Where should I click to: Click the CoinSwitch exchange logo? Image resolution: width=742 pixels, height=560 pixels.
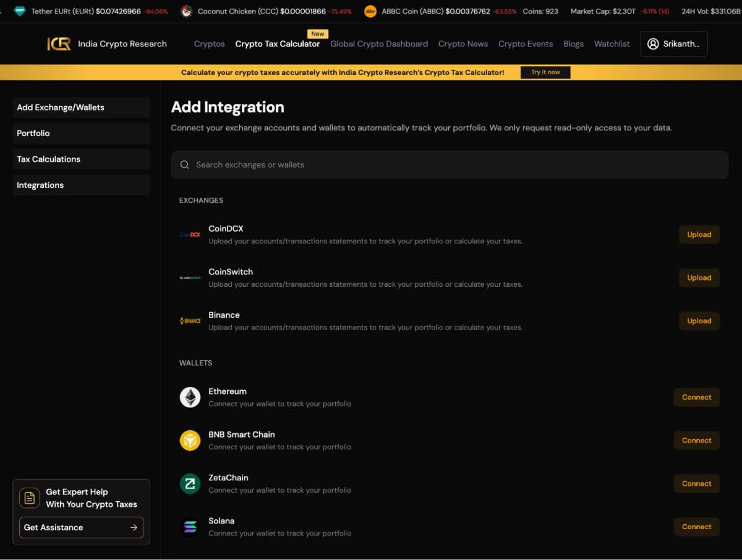point(190,278)
